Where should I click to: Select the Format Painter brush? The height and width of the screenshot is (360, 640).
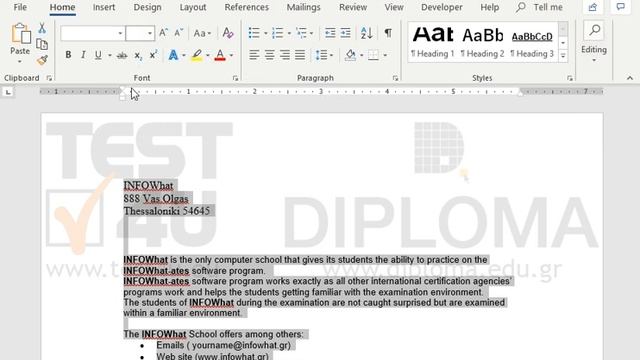(42, 60)
